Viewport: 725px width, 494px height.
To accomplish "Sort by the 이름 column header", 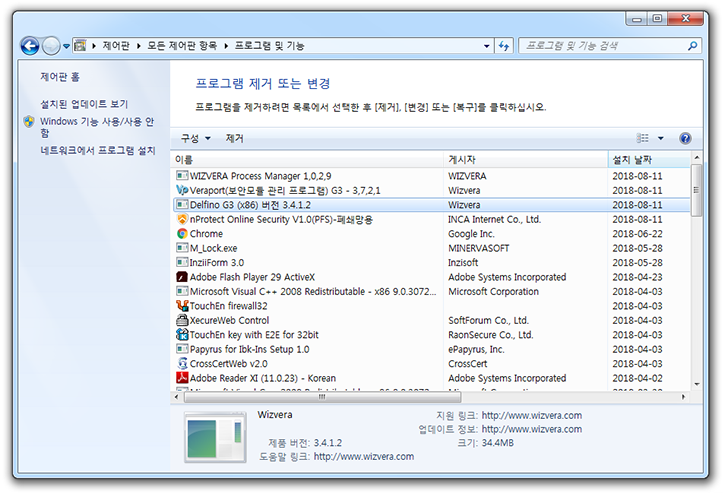I will [x=307, y=160].
